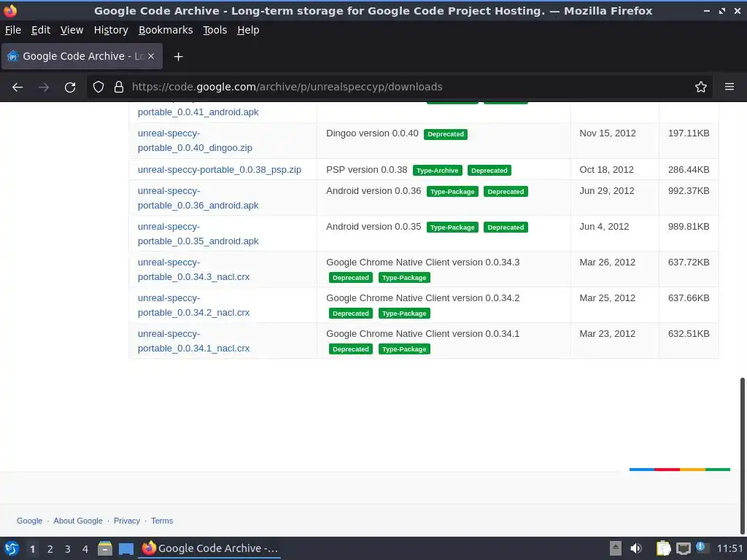Open the History menu

tap(111, 30)
